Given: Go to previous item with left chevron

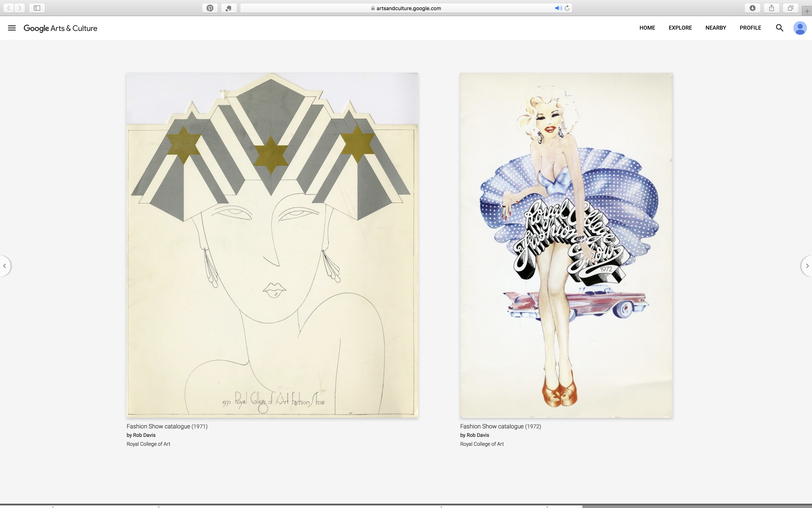Looking at the screenshot, I should pos(5,266).
